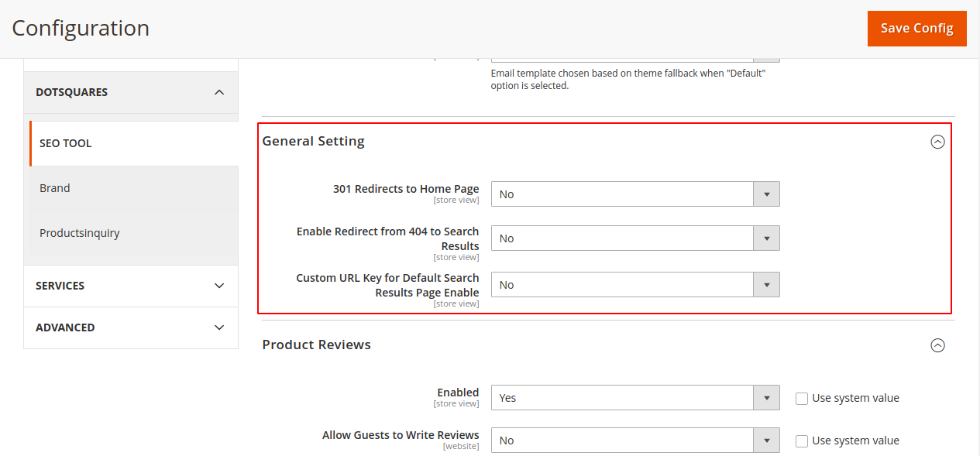This screenshot has height=456, width=980.
Task: Open Enable Redirect from 404 dropdown
Action: click(635, 238)
